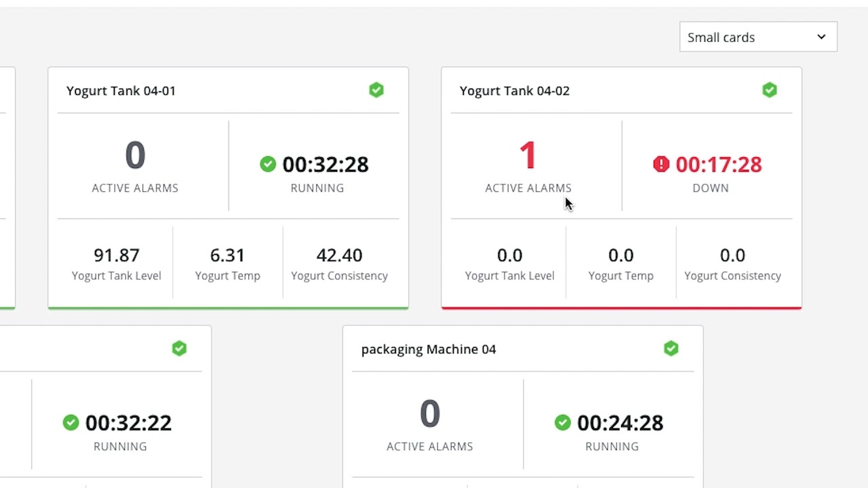Click the DOWN status label
The height and width of the screenshot is (488, 868).
click(x=711, y=188)
